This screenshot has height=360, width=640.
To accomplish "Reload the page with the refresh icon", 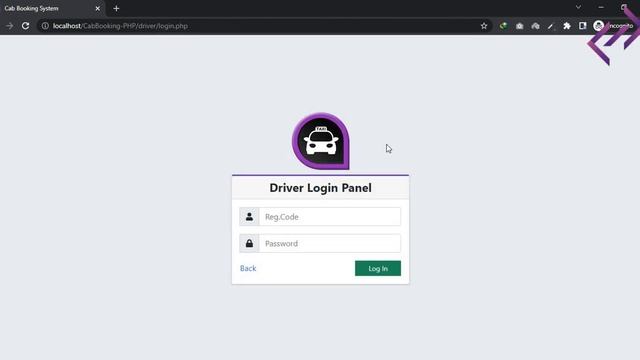I will point(25,26).
